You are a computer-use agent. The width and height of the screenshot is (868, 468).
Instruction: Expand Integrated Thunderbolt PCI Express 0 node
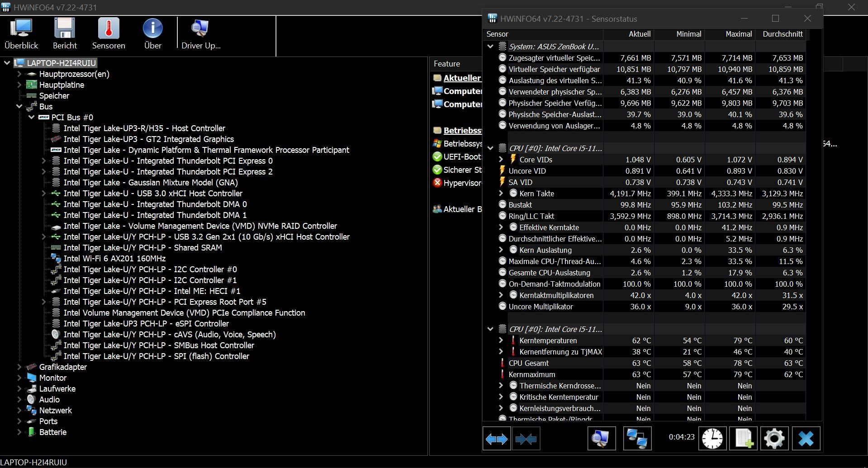43,161
